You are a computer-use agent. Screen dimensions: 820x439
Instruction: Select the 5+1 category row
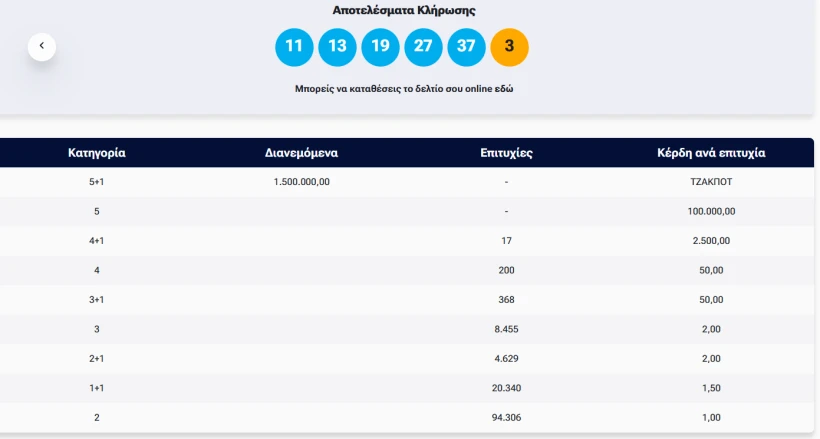tap(96, 182)
